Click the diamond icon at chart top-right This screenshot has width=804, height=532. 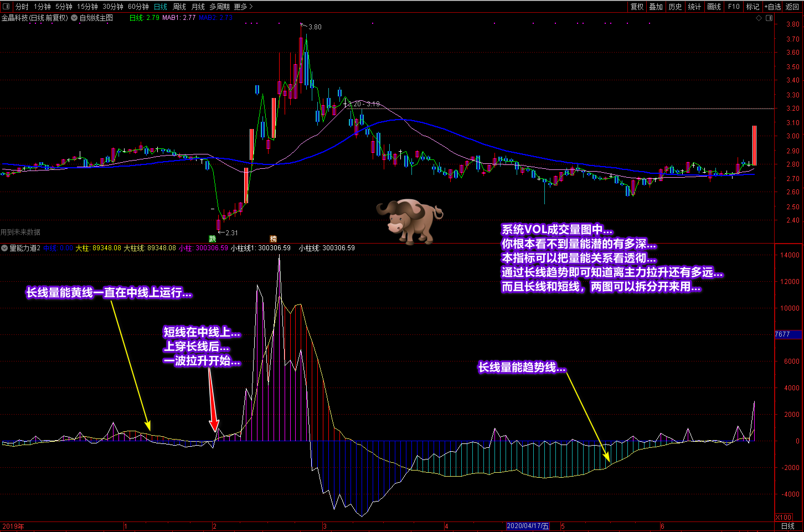[x=759, y=18]
